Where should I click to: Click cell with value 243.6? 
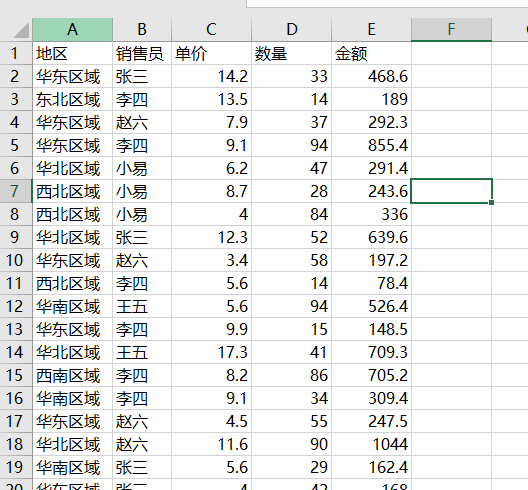[371, 191]
